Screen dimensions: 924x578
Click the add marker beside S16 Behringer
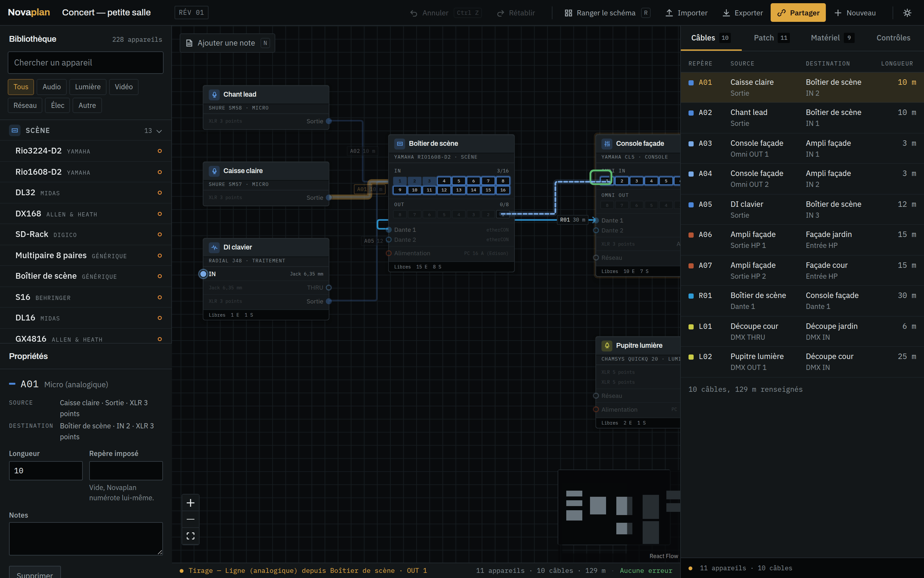click(159, 297)
